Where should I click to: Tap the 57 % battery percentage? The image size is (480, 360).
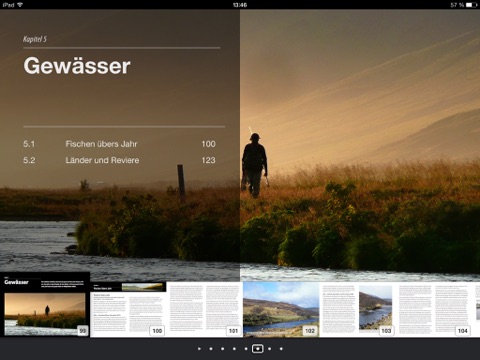point(457,5)
